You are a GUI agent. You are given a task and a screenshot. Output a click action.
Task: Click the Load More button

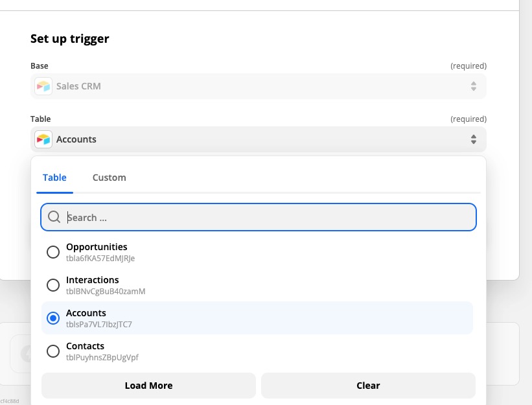[148, 386]
